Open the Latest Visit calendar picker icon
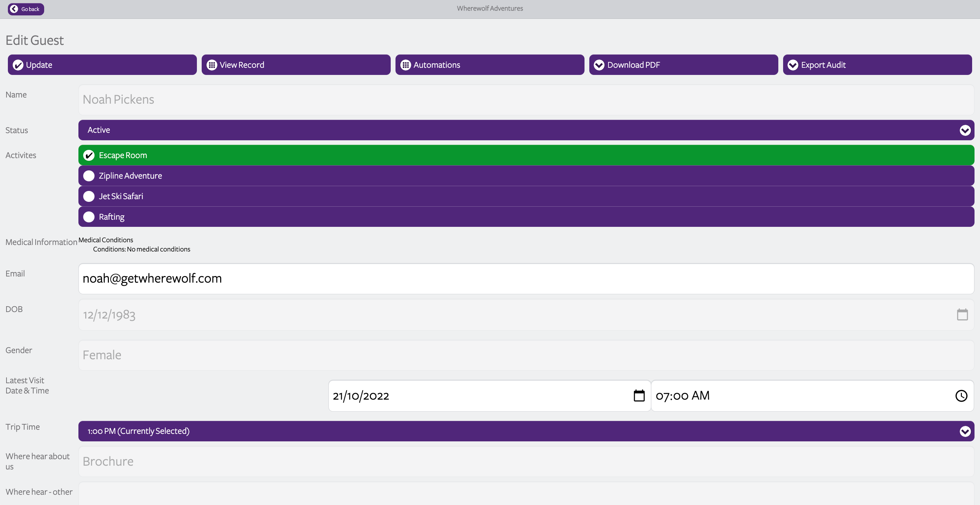Screen dimensions: 980x505 click(639, 396)
